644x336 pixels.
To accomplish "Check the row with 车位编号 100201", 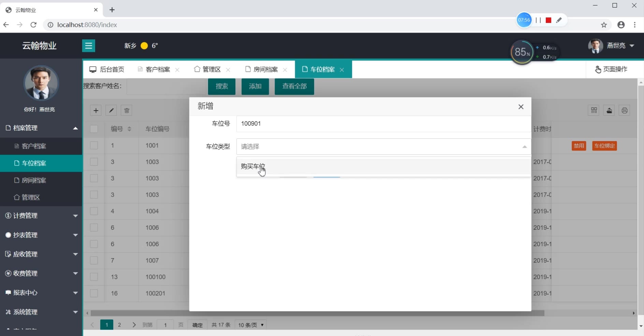I will pyautogui.click(x=94, y=293).
